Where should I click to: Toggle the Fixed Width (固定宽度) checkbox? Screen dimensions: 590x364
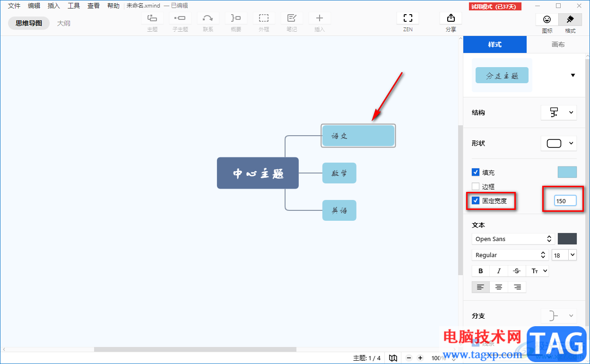point(476,200)
